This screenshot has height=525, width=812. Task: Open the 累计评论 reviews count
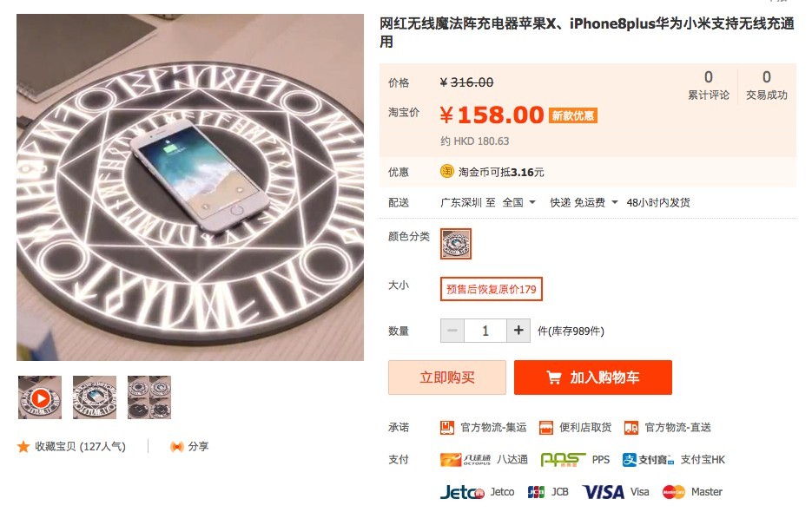(x=708, y=85)
